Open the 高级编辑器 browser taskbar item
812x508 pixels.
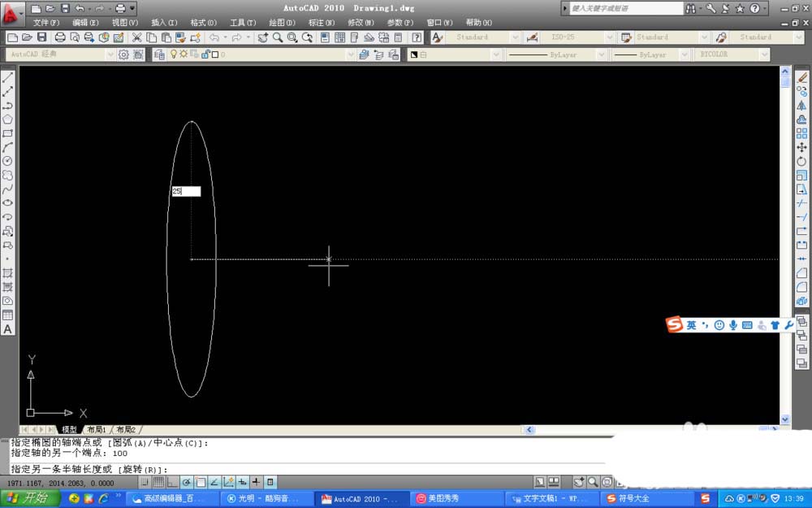(173, 499)
